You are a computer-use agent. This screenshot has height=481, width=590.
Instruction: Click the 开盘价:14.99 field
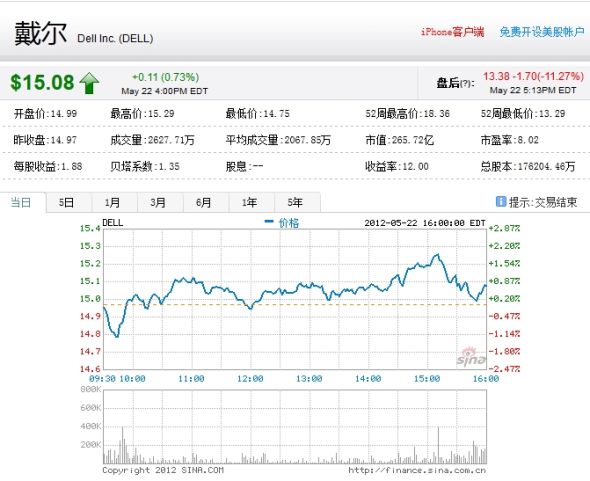point(45,113)
